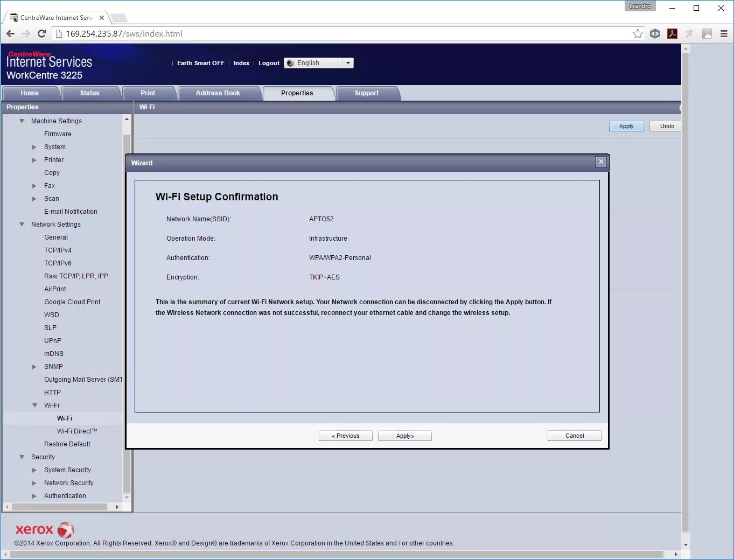Viewport: 734px width, 560px height.
Task: Go back with the browser back arrow
Action: pyautogui.click(x=10, y=34)
